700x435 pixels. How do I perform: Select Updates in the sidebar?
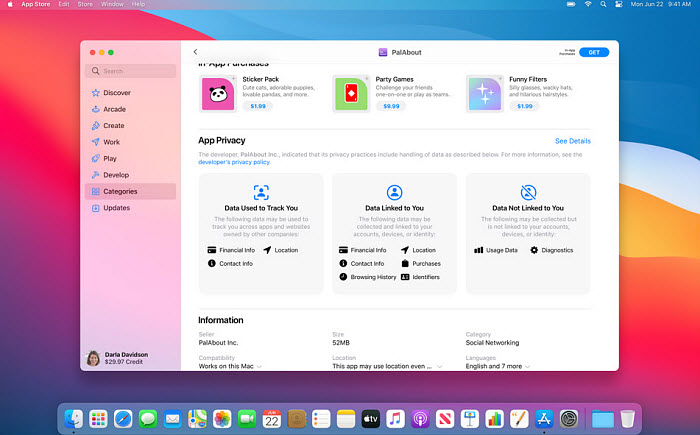coord(130,208)
